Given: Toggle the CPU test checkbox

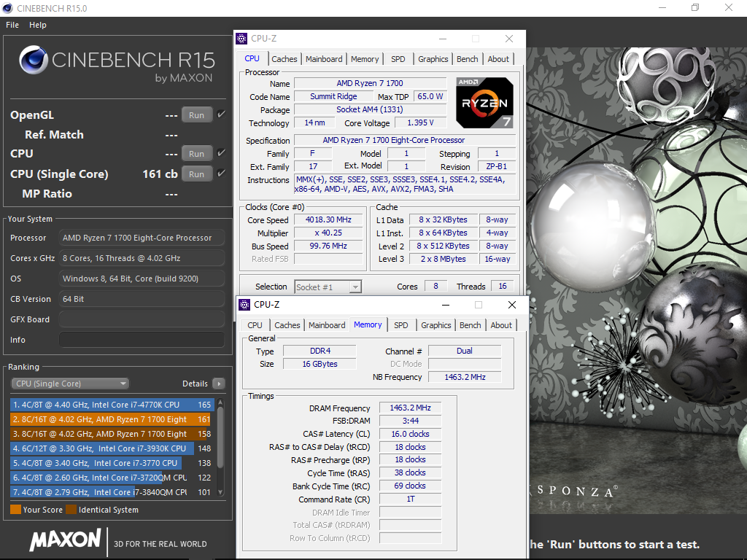Looking at the screenshot, I should click(x=221, y=153).
